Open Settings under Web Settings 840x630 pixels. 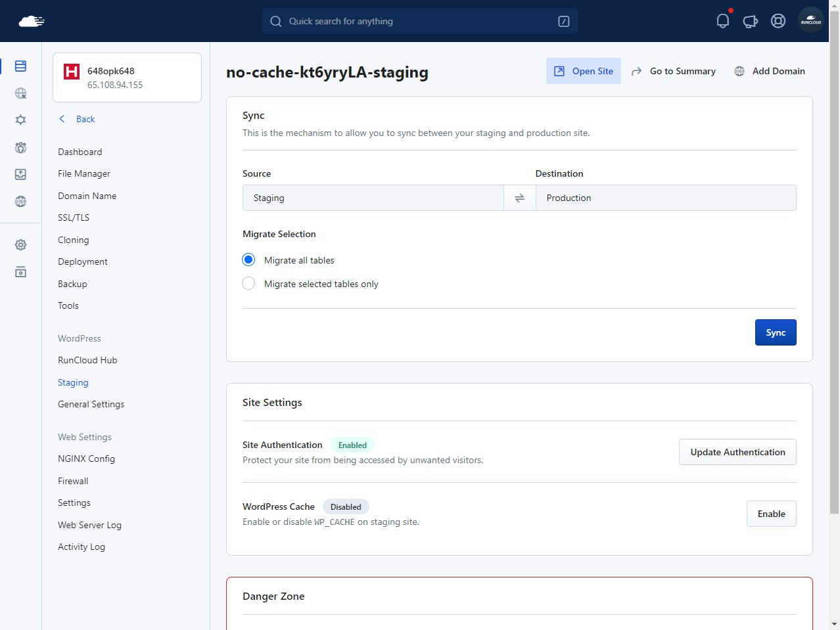(x=74, y=503)
